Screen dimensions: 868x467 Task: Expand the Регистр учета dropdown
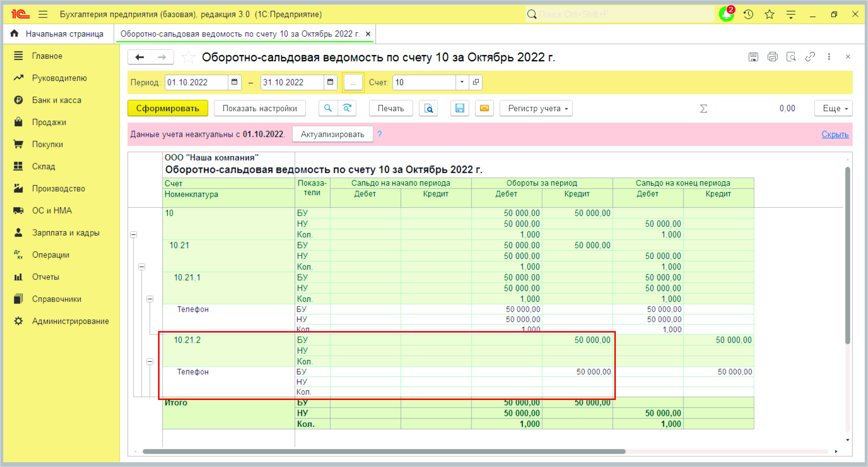tap(536, 108)
